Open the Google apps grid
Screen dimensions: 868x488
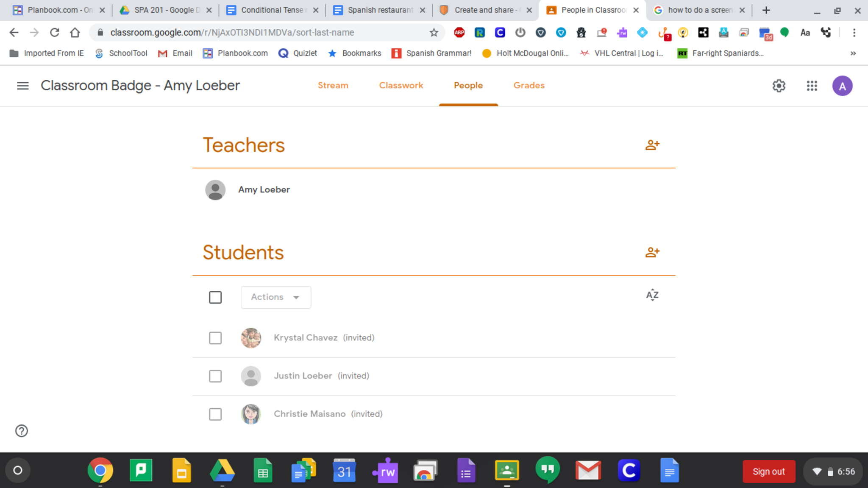point(812,86)
